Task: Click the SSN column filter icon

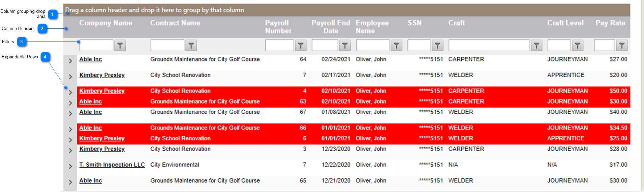Action: [437, 46]
